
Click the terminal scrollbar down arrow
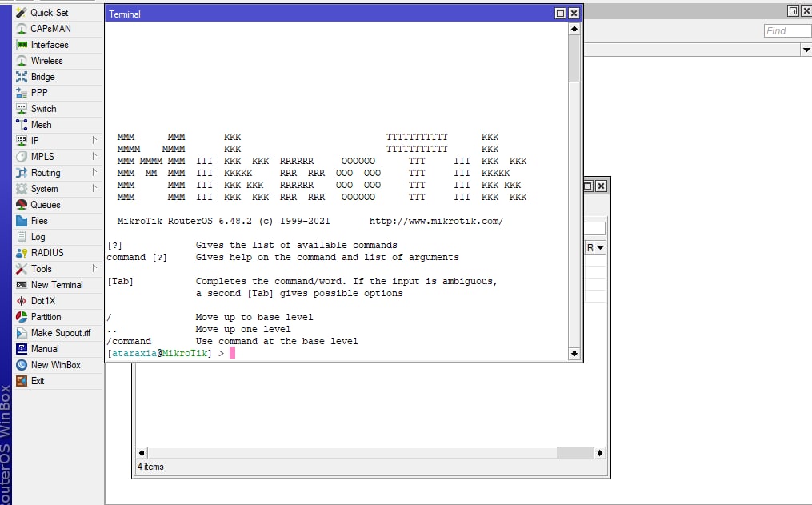click(574, 353)
